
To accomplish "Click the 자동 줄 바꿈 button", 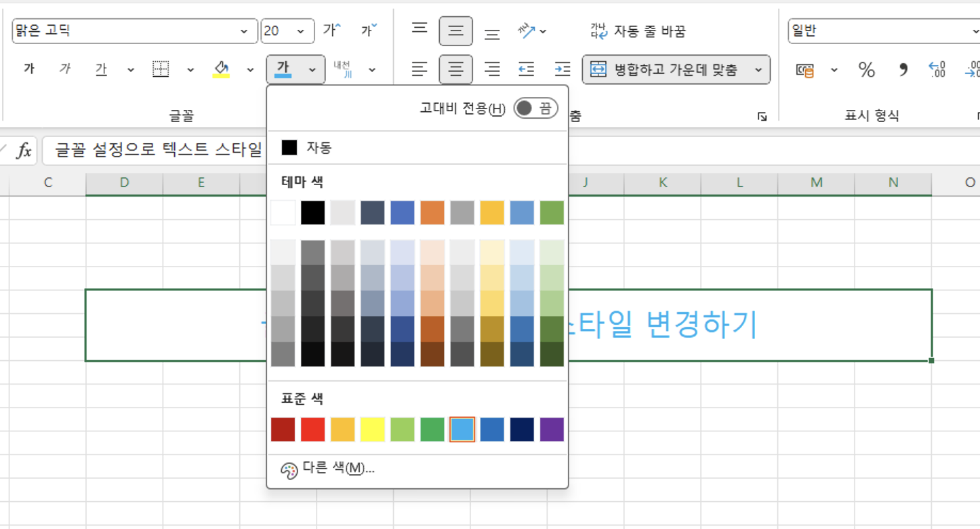I will [x=638, y=31].
